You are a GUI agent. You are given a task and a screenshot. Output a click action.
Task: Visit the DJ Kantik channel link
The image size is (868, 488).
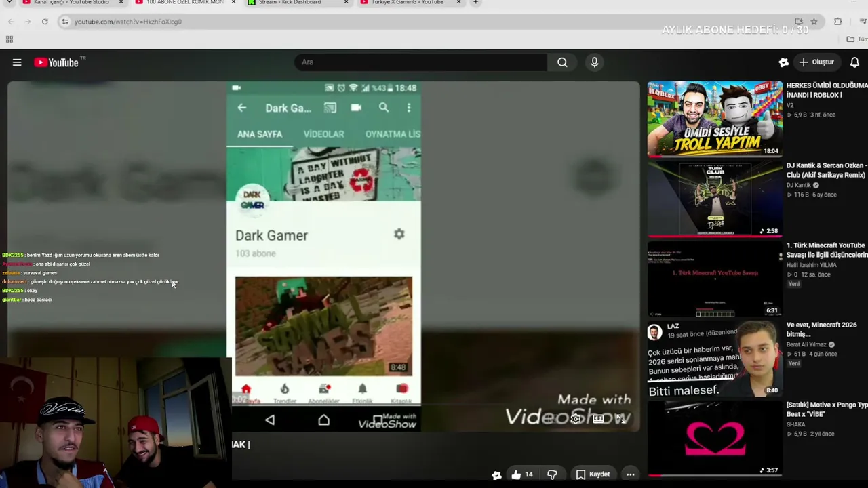(799, 185)
